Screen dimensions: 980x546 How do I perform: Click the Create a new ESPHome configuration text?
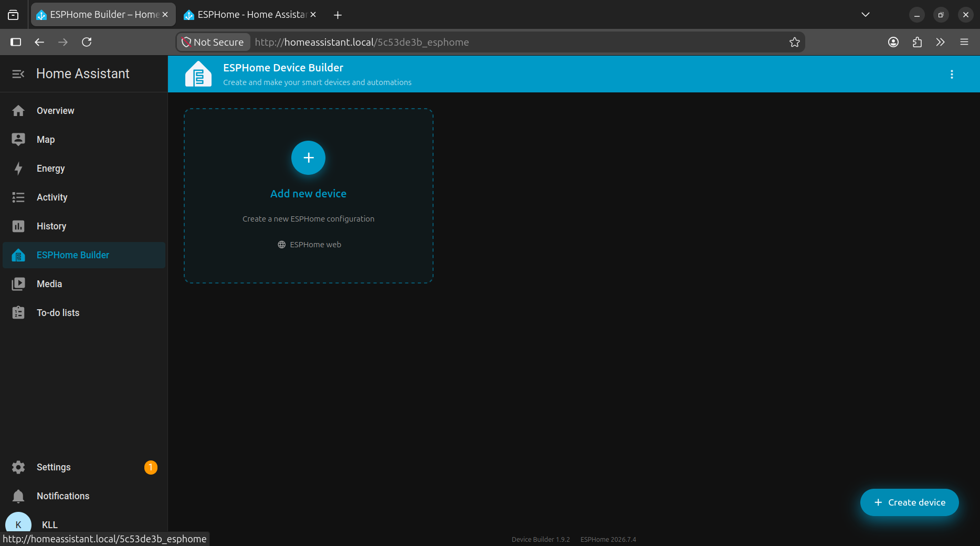[x=309, y=219]
